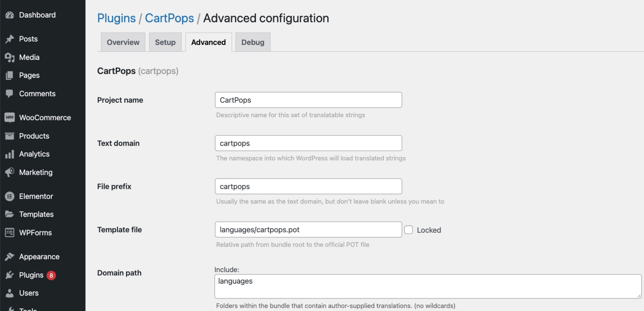Screen dimensions: 644x311
Task: Click inside the Text domain field
Action: (308, 143)
